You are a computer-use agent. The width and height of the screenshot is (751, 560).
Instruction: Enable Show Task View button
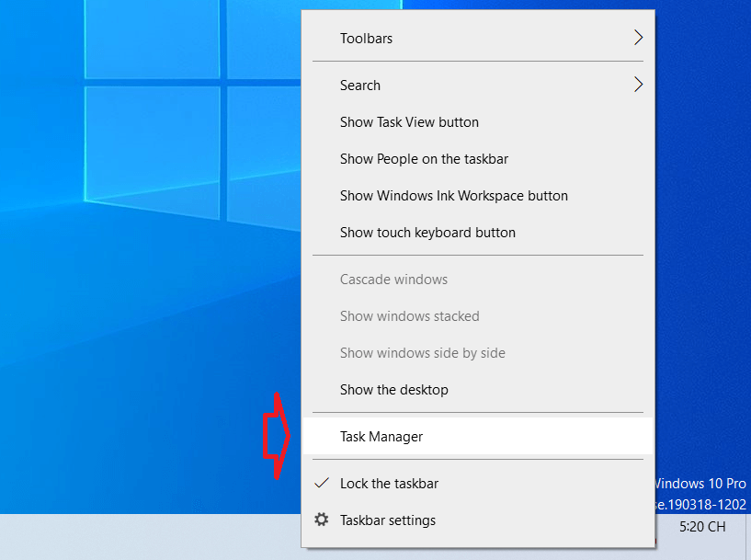[408, 121]
